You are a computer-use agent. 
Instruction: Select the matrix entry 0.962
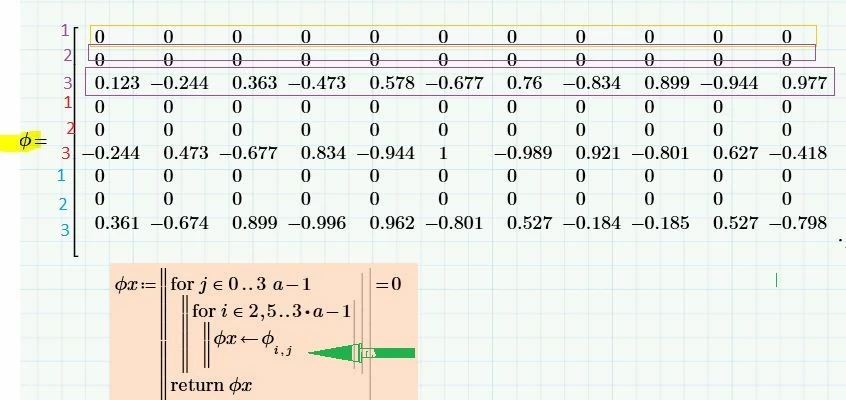pyautogui.click(x=392, y=223)
